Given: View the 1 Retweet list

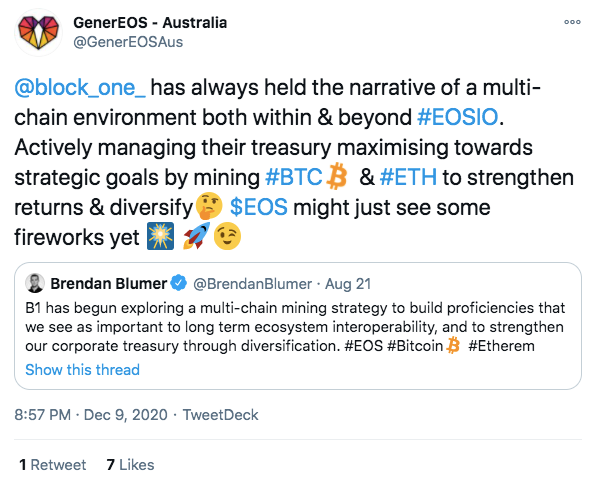Looking at the screenshot, I should 53,465.
